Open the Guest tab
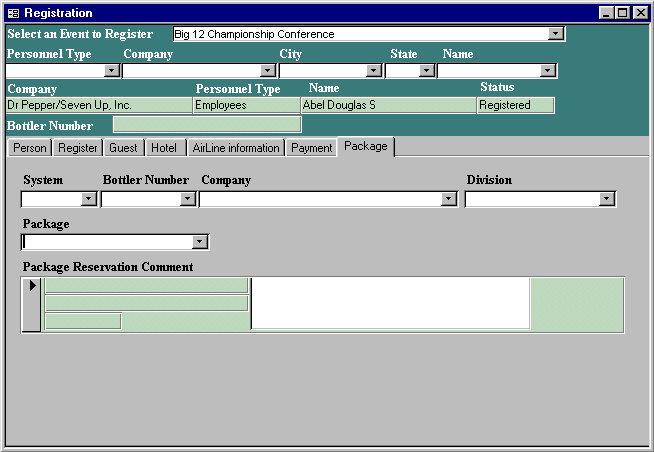The height and width of the screenshot is (452, 654). pos(123,148)
